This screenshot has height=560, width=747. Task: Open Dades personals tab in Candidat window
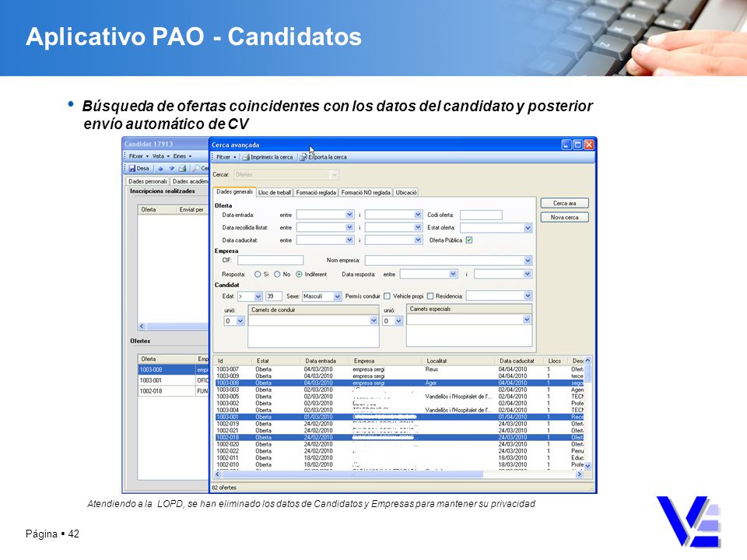tap(148, 181)
